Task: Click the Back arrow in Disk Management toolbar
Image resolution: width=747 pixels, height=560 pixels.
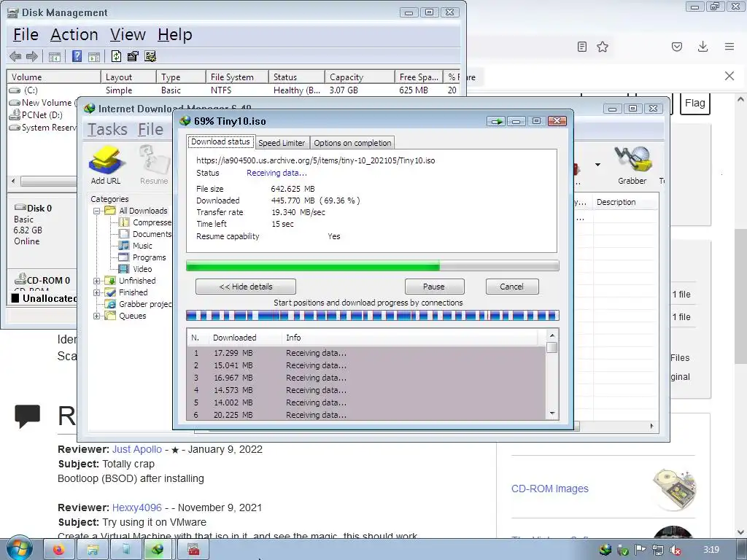Action: coord(15,56)
